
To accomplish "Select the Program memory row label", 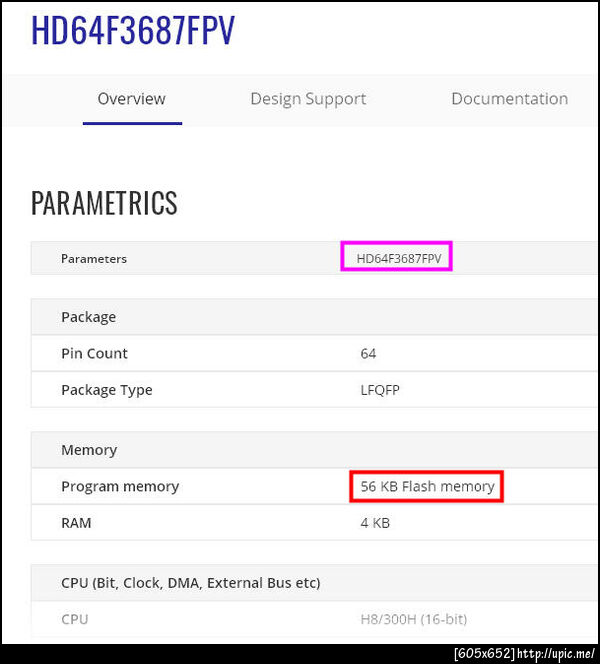I will pos(120,486).
